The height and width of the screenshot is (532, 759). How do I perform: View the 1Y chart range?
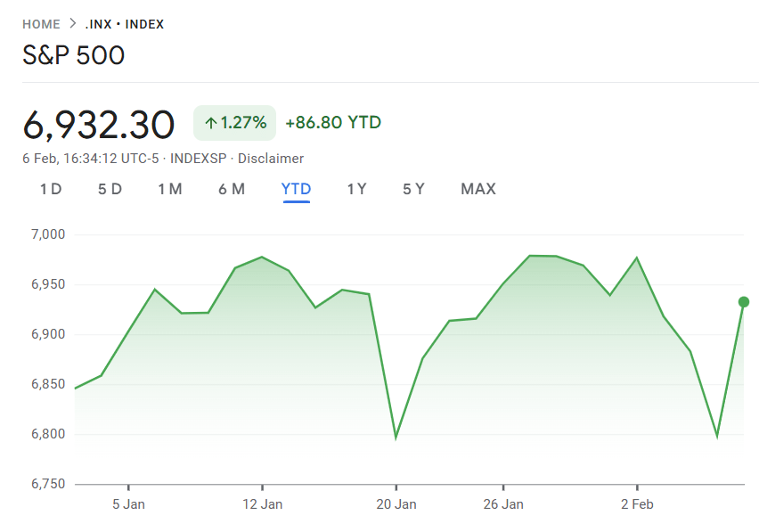tap(356, 189)
